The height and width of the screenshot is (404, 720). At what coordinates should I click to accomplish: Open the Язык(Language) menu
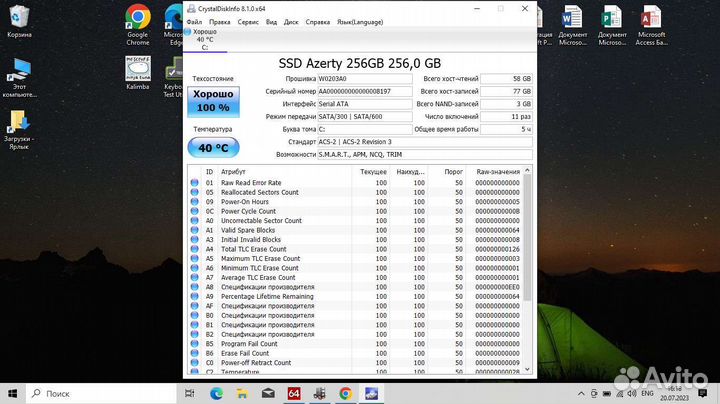360,22
